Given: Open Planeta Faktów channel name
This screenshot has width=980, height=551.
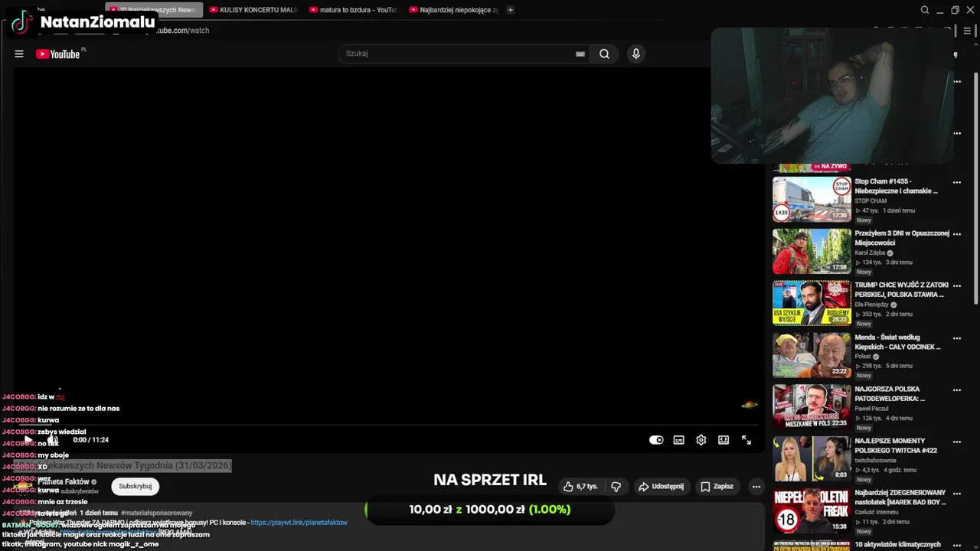Looking at the screenshot, I should (64, 482).
